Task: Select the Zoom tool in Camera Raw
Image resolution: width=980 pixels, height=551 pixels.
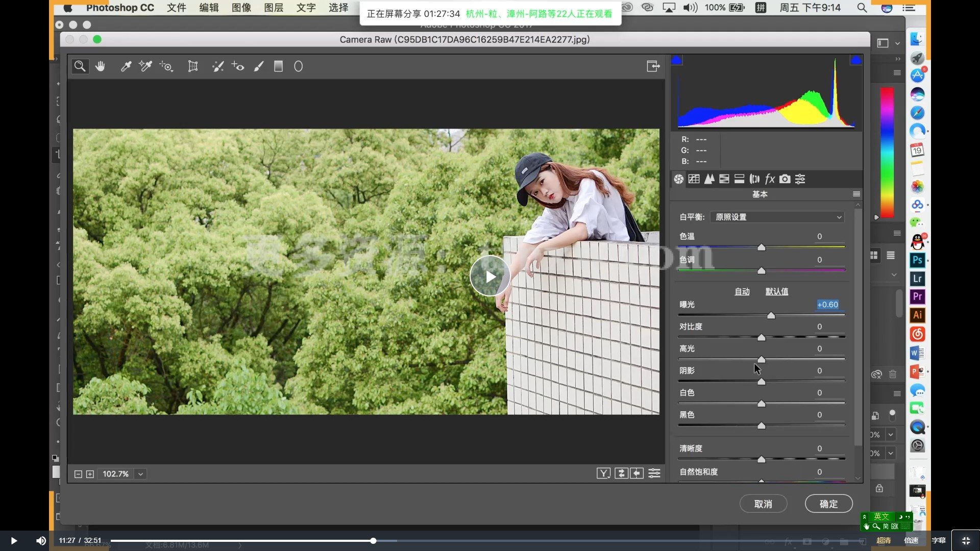Action: click(80, 66)
